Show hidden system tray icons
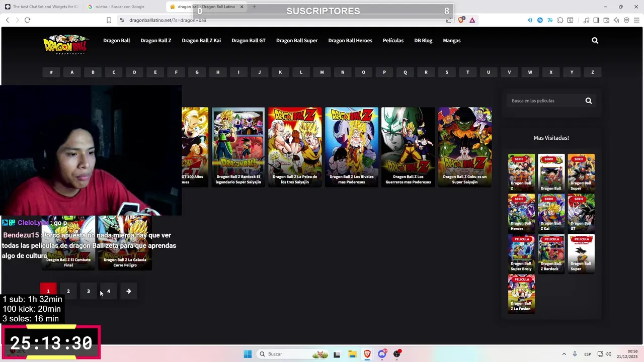 pos(564,354)
